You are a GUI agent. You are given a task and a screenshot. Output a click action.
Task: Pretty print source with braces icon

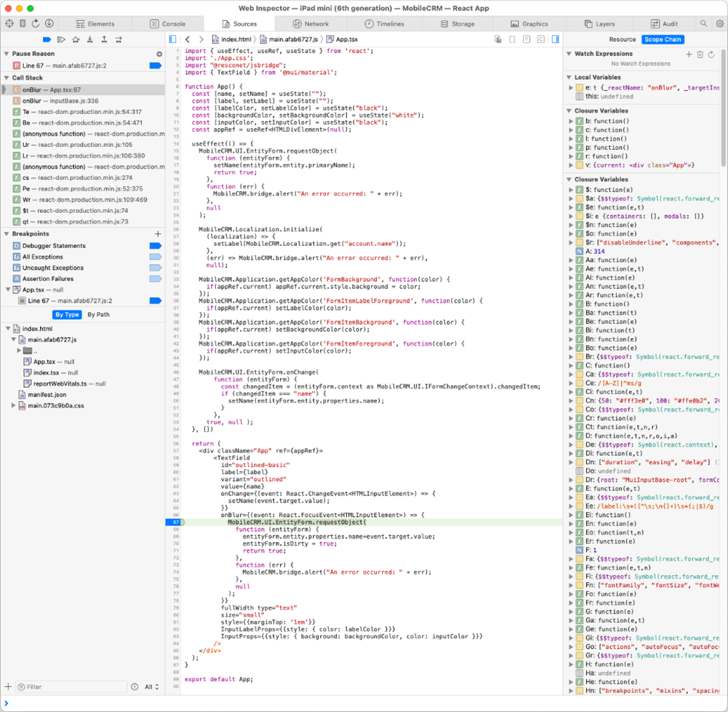(x=512, y=39)
